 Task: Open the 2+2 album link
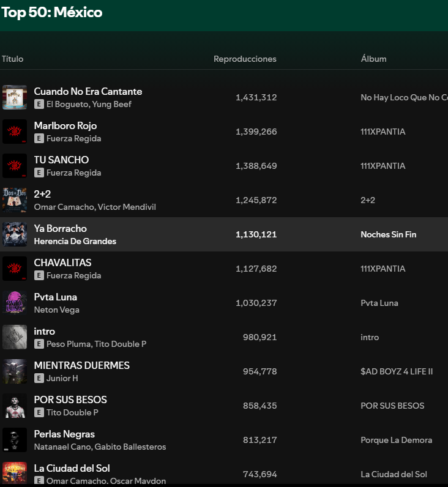click(368, 200)
